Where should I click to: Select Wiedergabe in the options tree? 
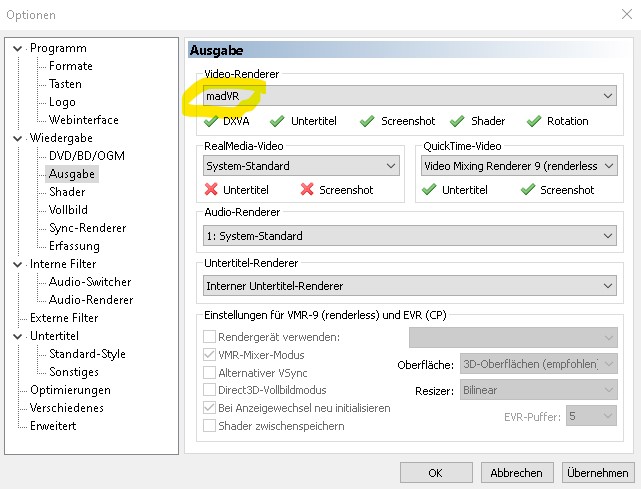click(61, 138)
